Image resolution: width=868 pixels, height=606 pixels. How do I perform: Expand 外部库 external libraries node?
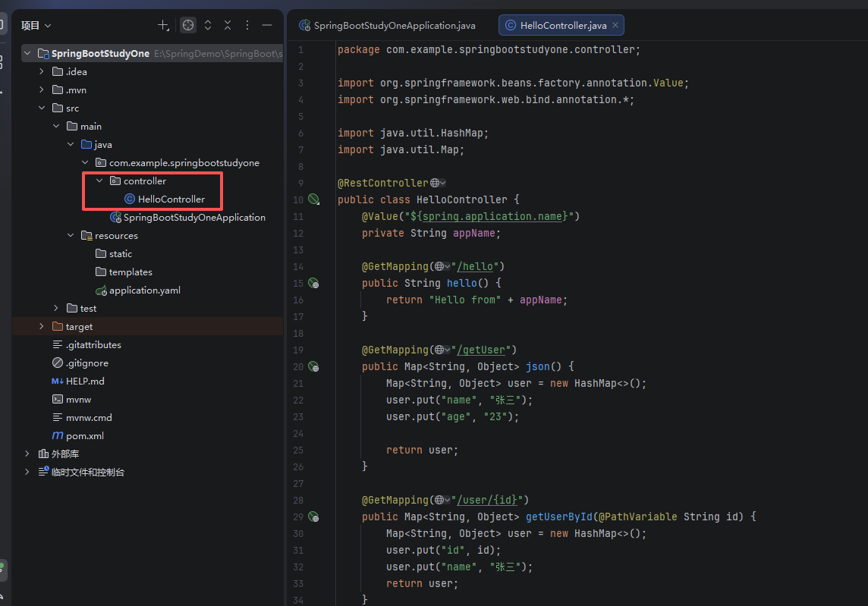click(x=27, y=454)
